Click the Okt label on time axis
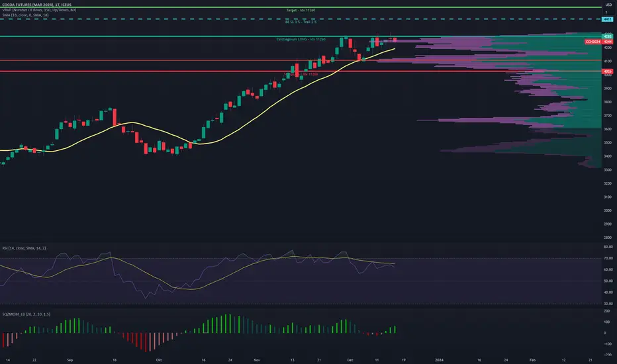 click(159, 360)
